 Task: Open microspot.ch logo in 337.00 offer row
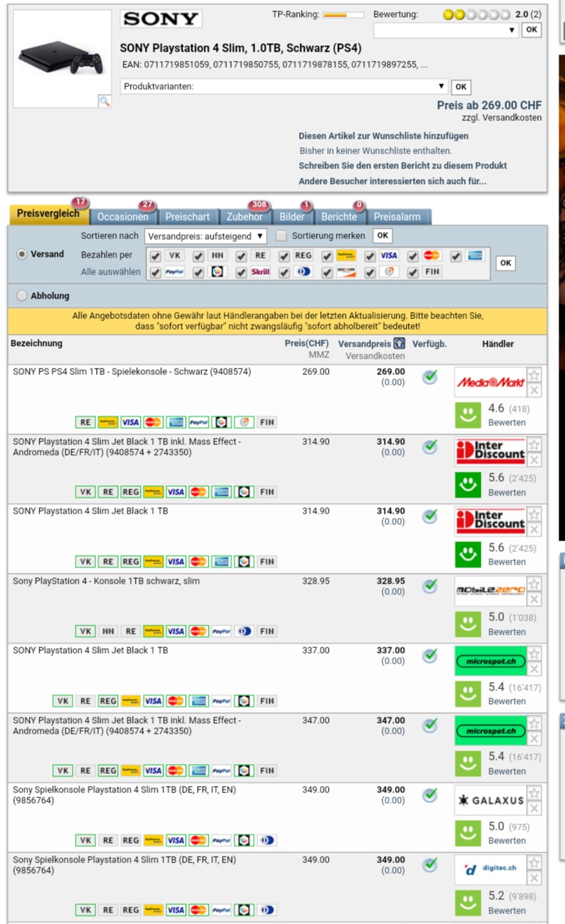click(x=490, y=661)
